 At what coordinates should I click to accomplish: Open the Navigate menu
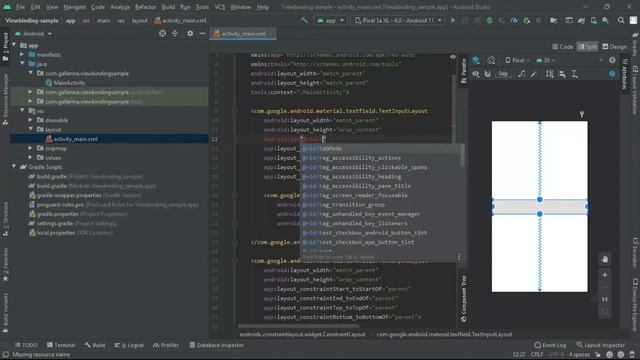[75, 7]
